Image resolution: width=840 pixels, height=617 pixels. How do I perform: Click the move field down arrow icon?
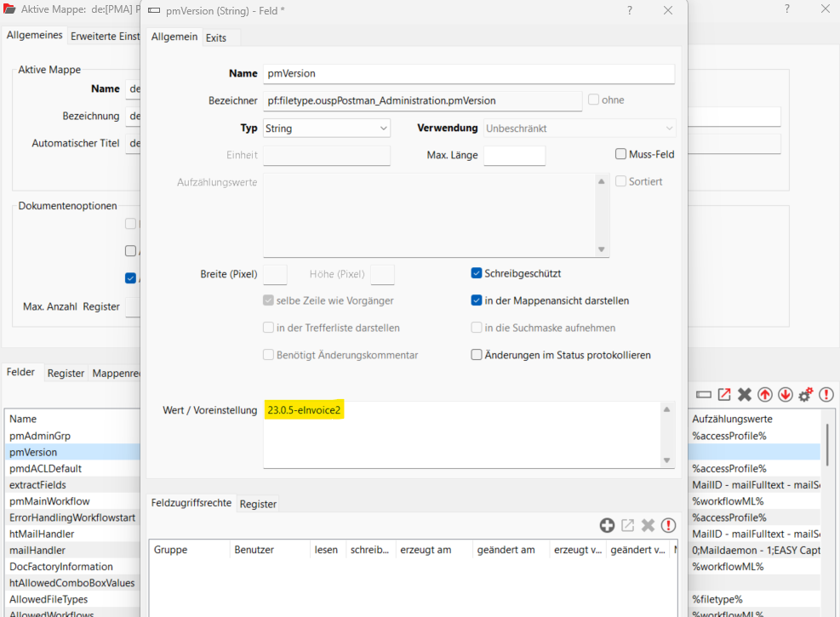click(786, 395)
